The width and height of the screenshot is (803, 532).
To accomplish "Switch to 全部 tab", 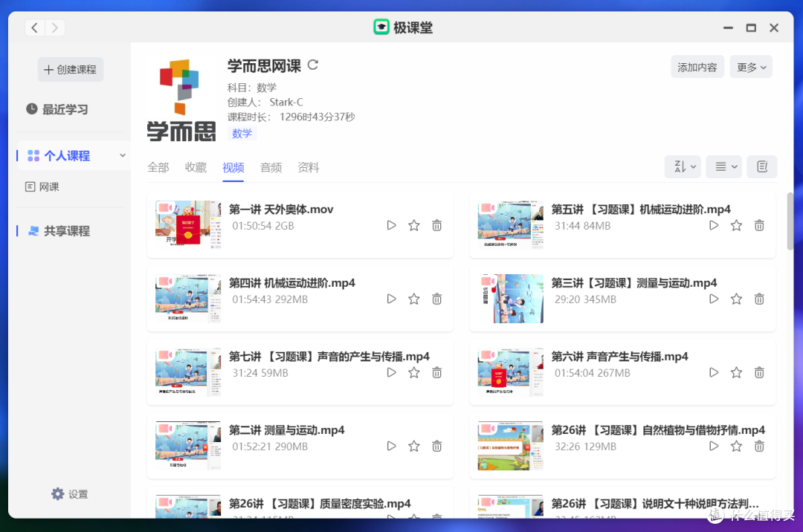I will [158, 167].
